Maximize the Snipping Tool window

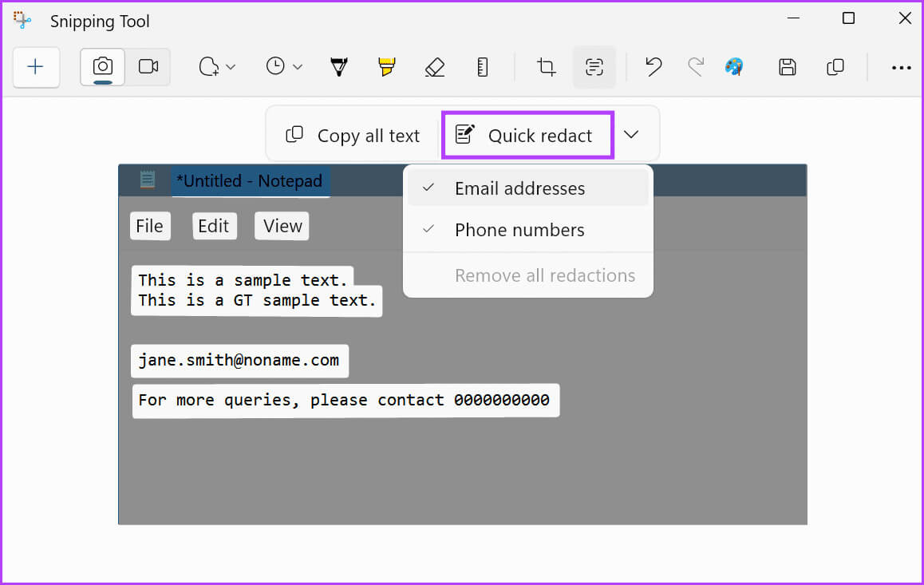(848, 18)
